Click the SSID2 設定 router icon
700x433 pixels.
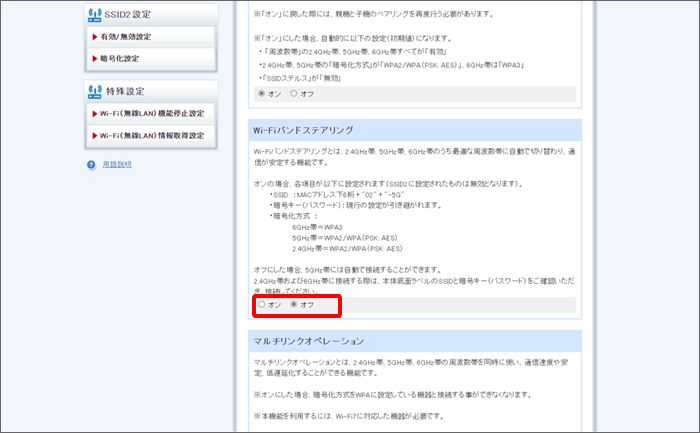pyautogui.click(x=95, y=15)
